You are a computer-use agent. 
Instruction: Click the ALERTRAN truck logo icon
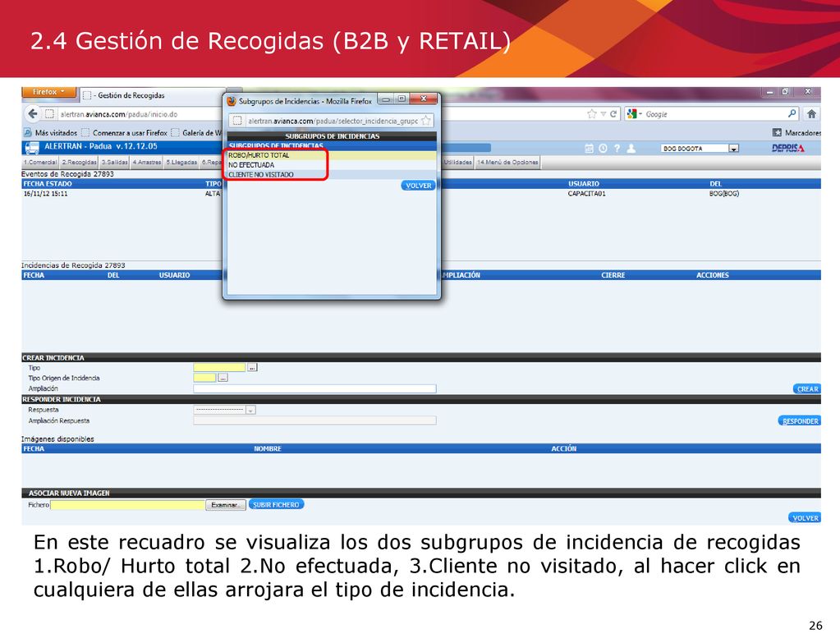click(x=31, y=148)
